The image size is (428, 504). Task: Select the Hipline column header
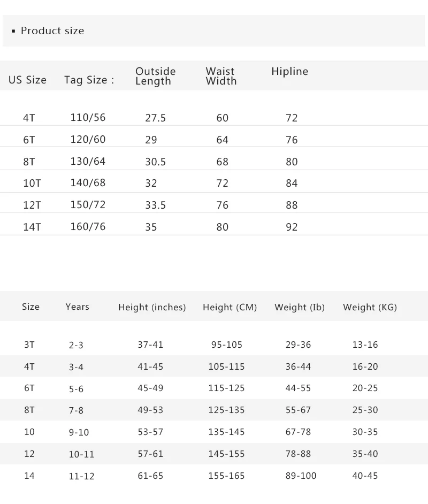point(289,71)
